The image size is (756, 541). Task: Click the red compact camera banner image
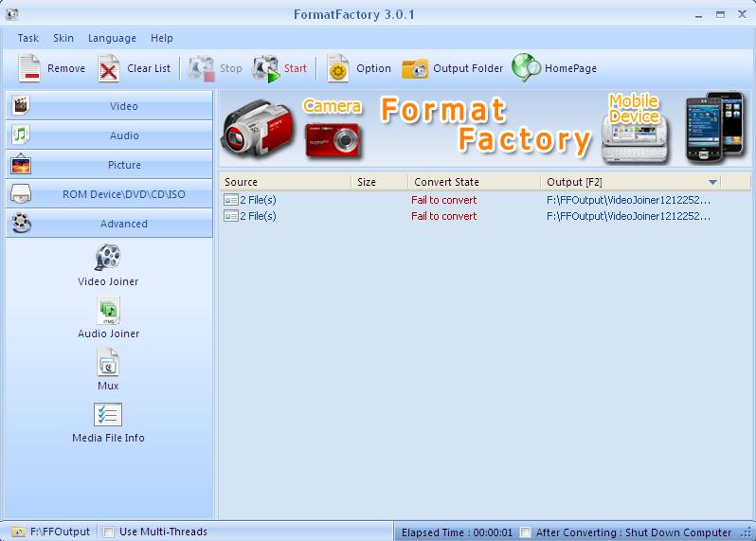pyautogui.click(x=333, y=140)
